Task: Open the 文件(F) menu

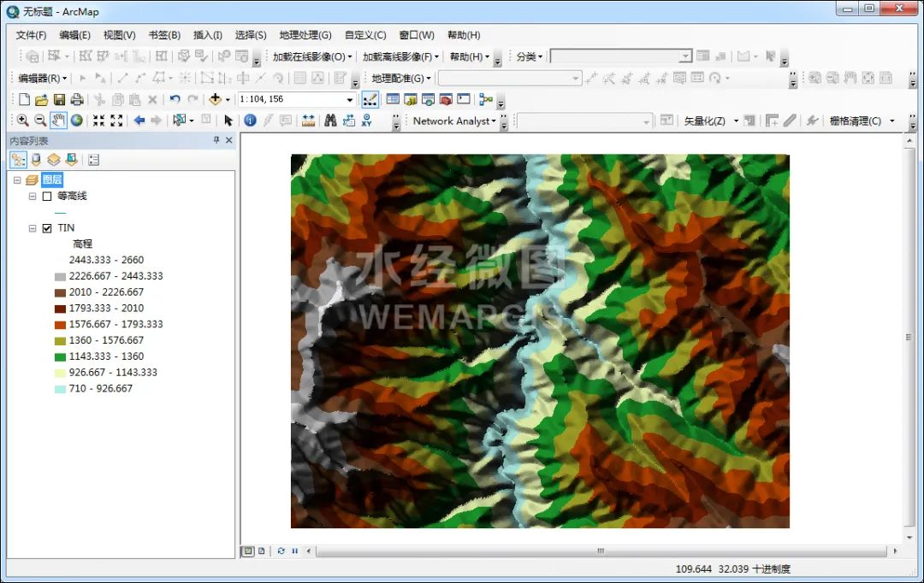Action: (x=31, y=35)
